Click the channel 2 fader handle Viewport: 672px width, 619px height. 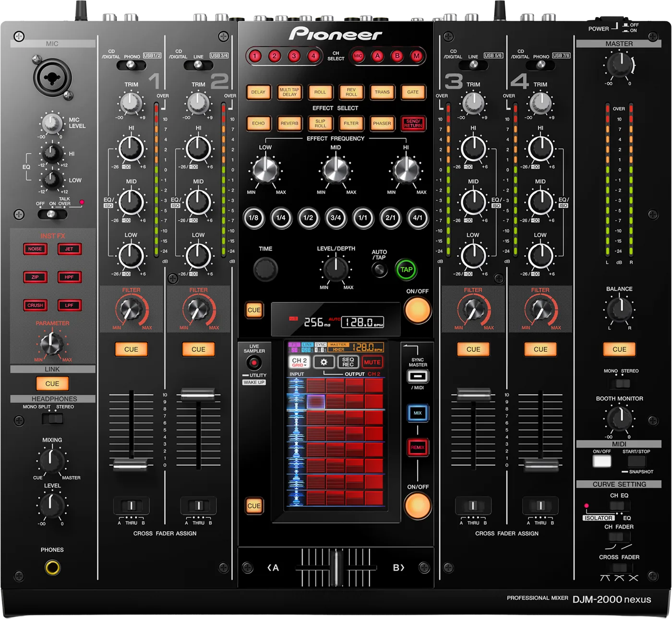(x=198, y=394)
